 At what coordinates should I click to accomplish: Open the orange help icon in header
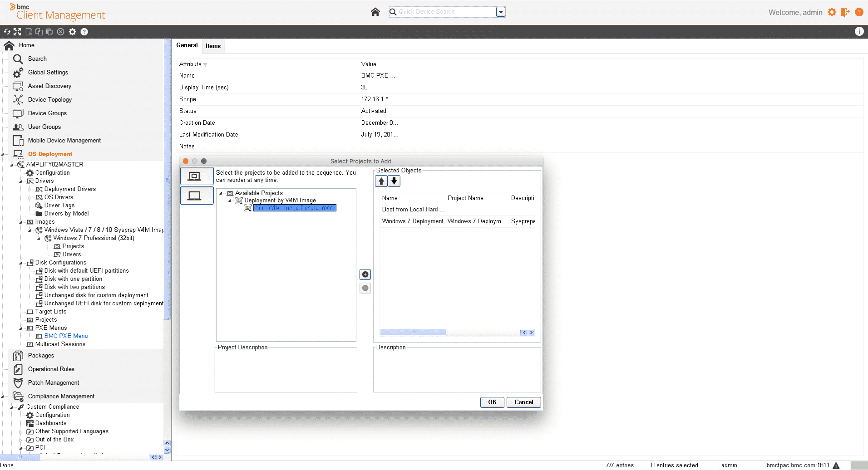pyautogui.click(x=859, y=12)
